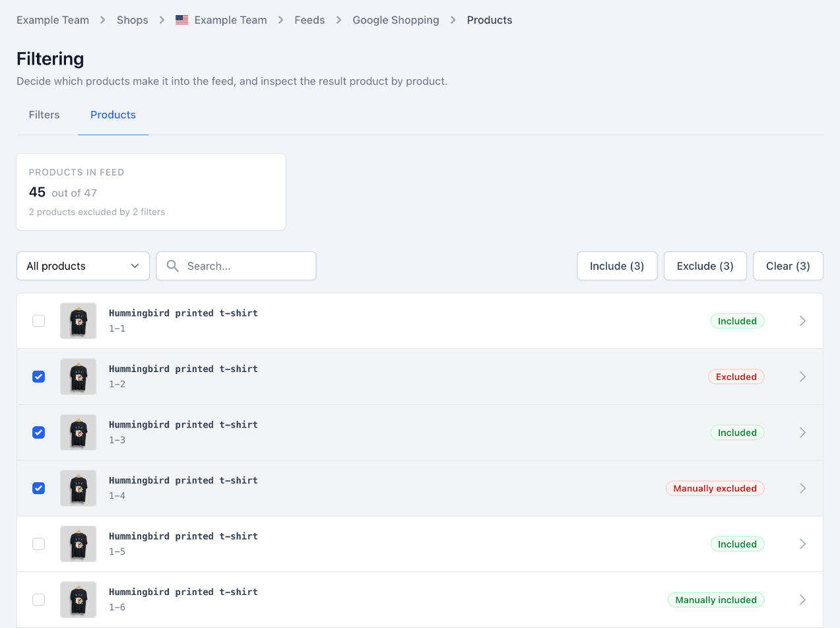Click the Exclude (3) button
Viewport: 840px width, 628px height.
705,266
